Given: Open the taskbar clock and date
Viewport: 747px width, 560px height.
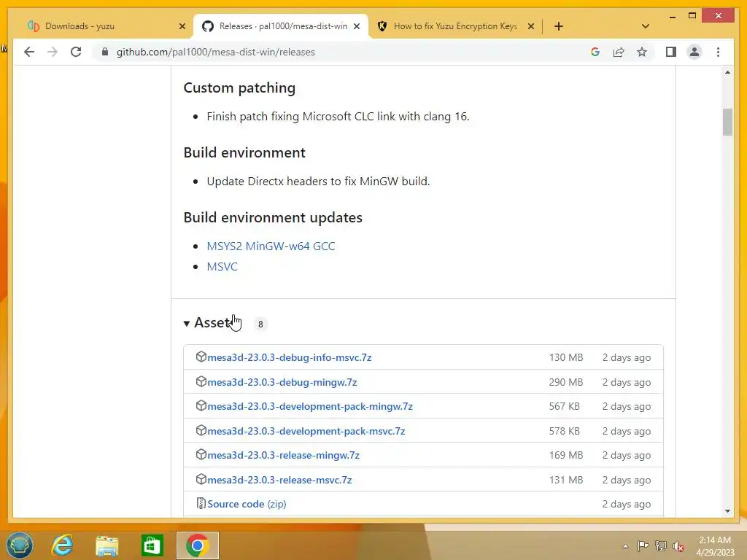Looking at the screenshot, I should point(715,546).
